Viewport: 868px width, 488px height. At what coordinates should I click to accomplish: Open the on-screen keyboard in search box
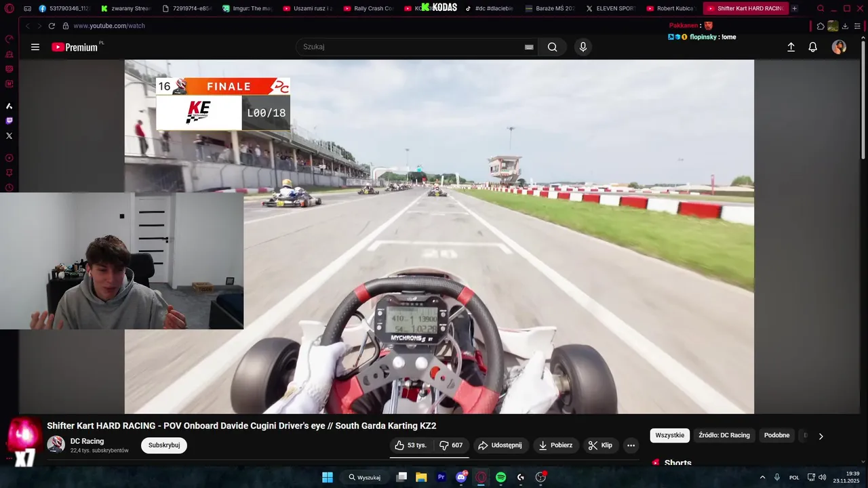[x=529, y=47]
